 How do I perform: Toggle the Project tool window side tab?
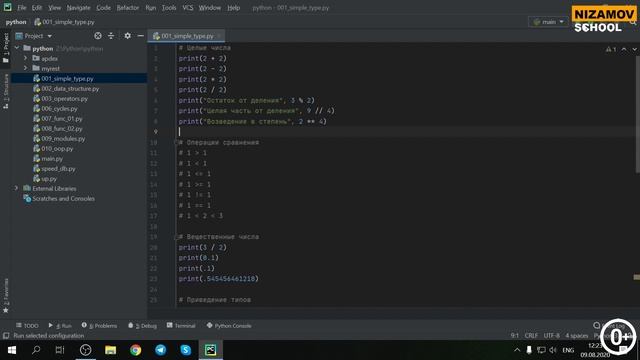click(6, 48)
